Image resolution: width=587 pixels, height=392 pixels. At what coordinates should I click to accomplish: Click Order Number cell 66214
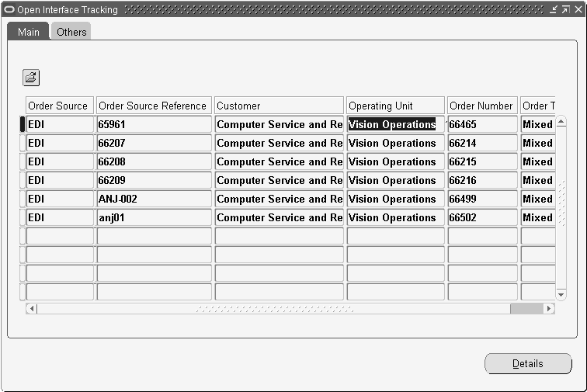(482, 143)
